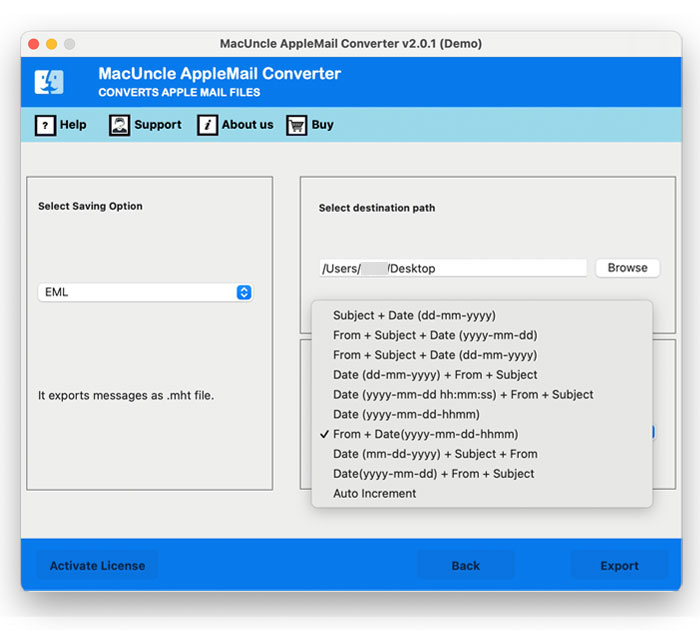Select the Buy toolbar label
The image size is (700, 630).
pyautogui.click(x=322, y=125)
